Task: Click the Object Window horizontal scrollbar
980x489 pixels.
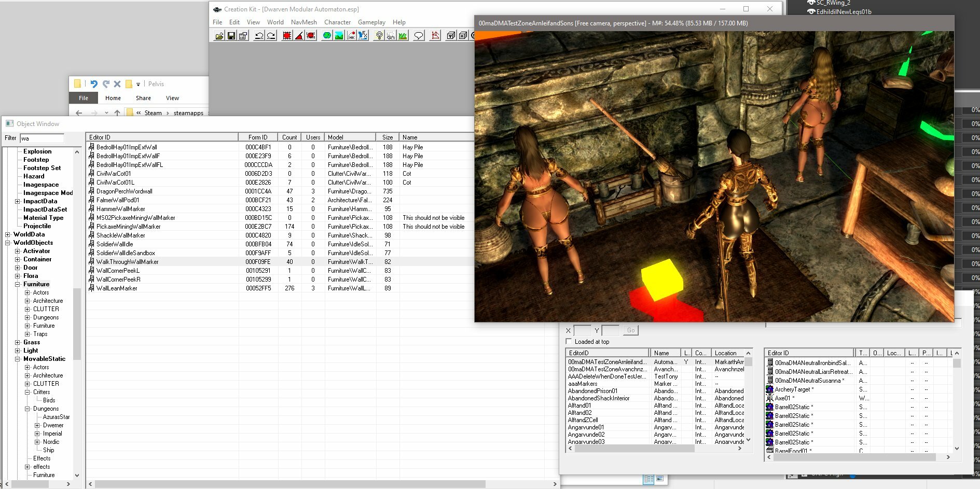Action: [290, 484]
